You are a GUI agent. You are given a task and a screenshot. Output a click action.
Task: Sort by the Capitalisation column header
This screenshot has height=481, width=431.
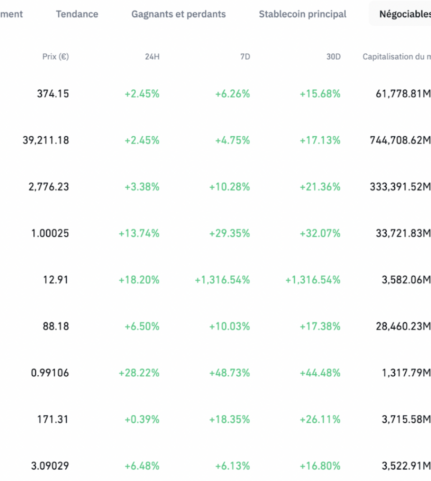tap(397, 57)
